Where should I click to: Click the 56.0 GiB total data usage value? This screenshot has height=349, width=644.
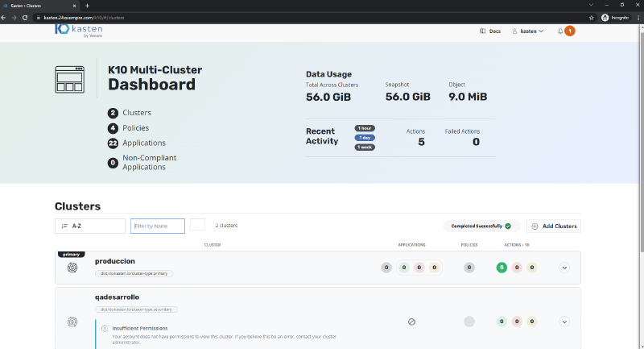coord(328,97)
